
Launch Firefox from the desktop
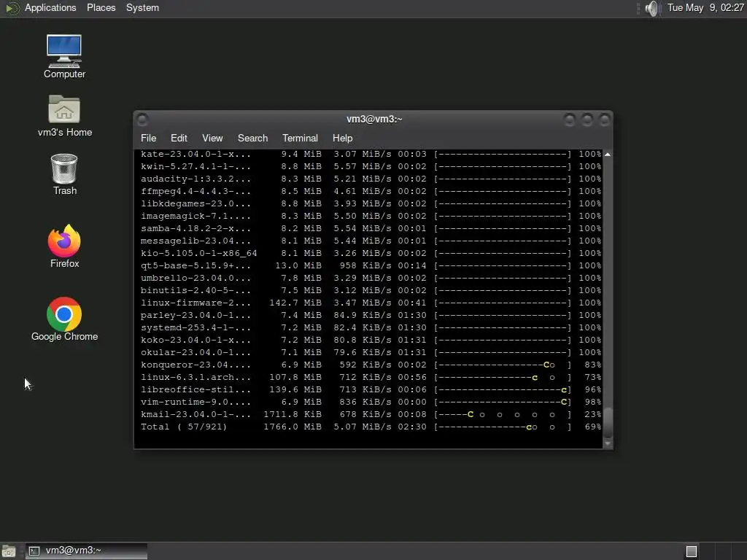click(64, 246)
